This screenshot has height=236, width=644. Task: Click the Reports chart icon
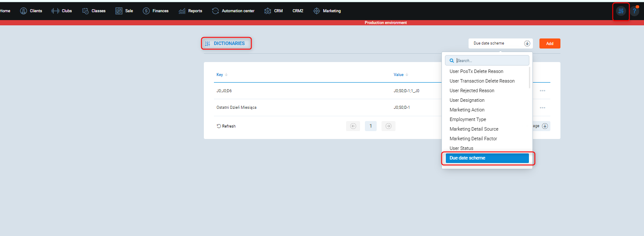[x=182, y=11]
